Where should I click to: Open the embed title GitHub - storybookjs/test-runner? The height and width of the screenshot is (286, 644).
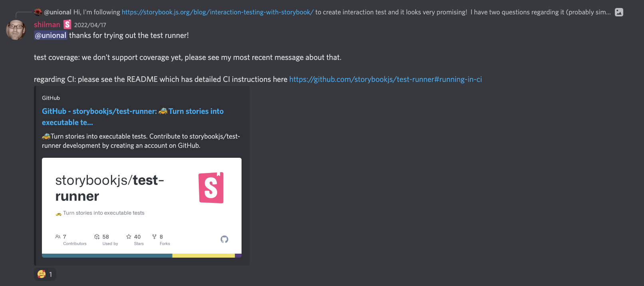tap(133, 117)
